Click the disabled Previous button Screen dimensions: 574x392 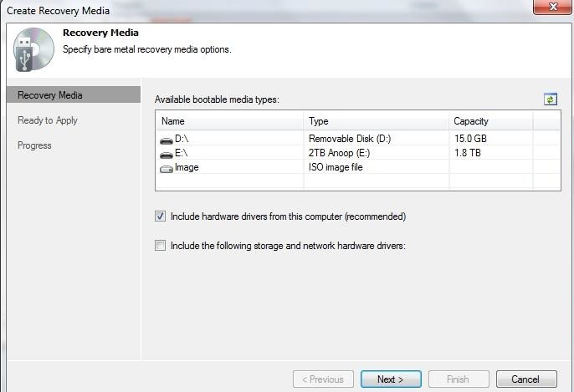[x=323, y=379]
